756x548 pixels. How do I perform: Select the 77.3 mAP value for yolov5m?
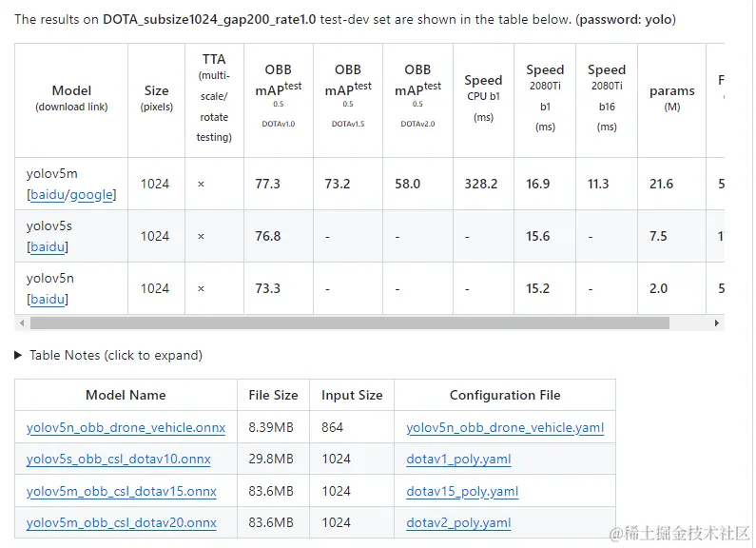[267, 184]
